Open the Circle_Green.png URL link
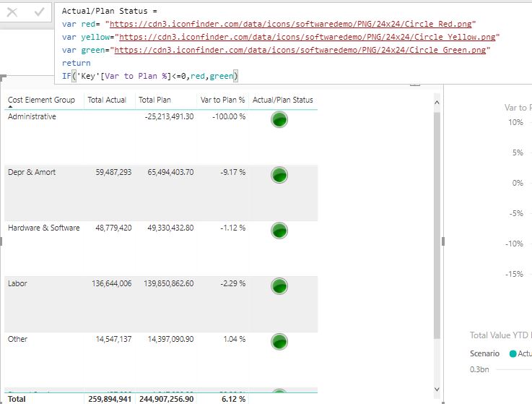Screen dimensions: 532x404 click(300, 50)
